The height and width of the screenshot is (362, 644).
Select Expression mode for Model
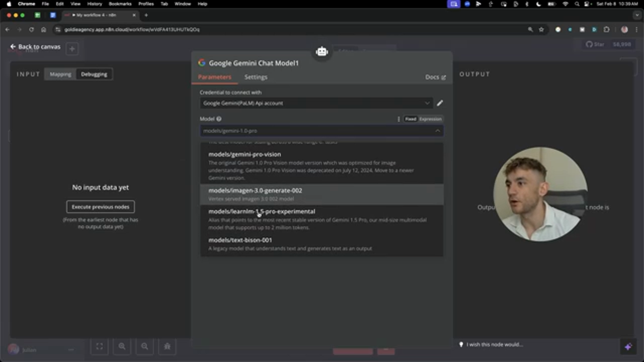[x=430, y=119]
